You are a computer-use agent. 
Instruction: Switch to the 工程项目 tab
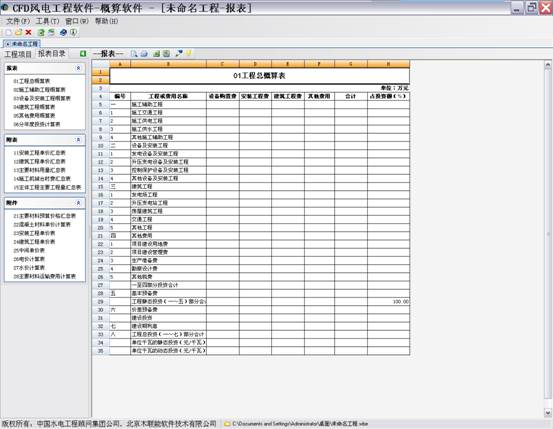coord(18,54)
